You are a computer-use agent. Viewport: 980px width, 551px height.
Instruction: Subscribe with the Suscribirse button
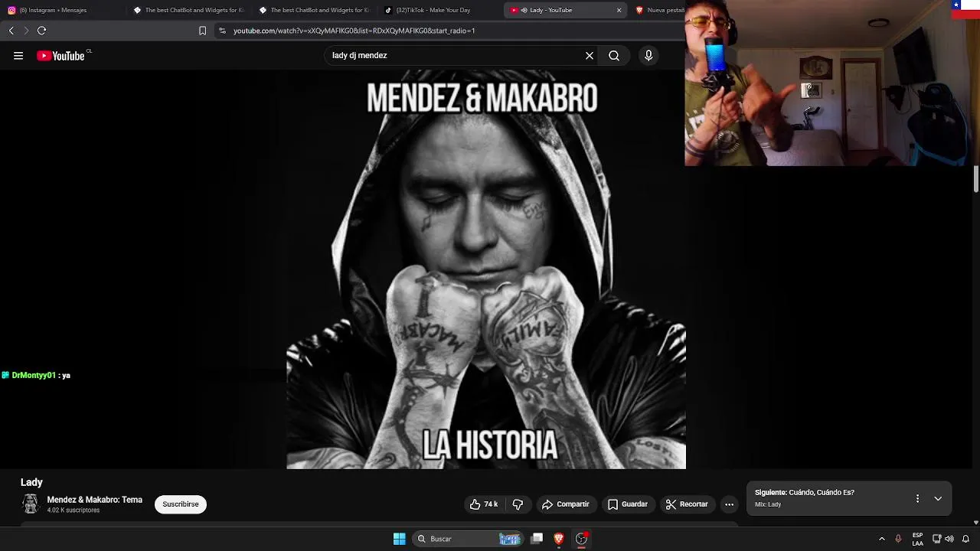181,504
